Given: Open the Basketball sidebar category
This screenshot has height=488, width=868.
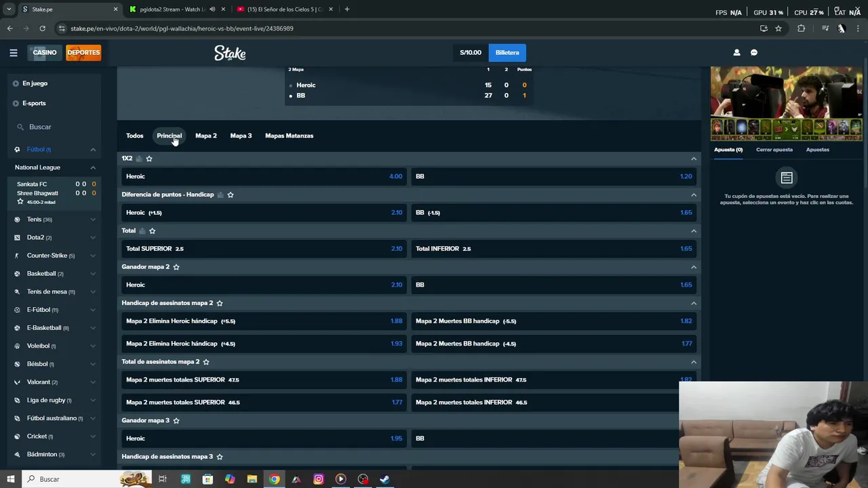Looking at the screenshot, I should click(x=54, y=274).
